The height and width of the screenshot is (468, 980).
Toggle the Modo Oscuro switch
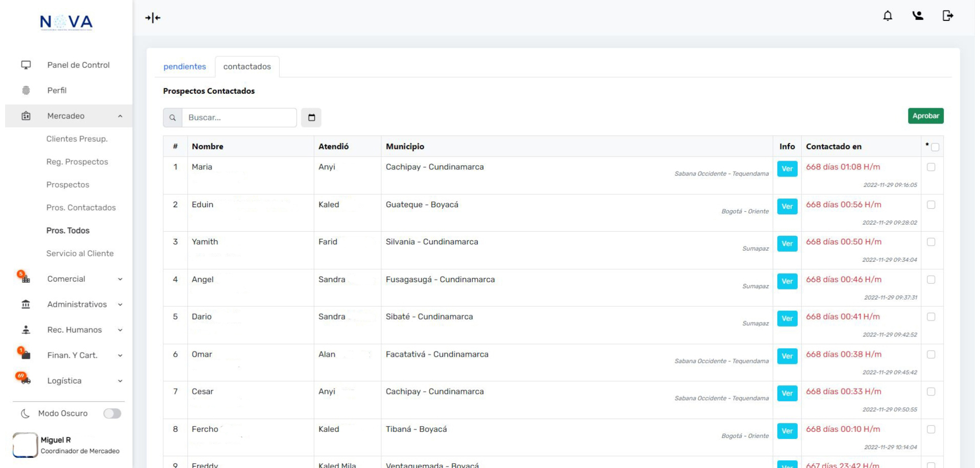[112, 413]
